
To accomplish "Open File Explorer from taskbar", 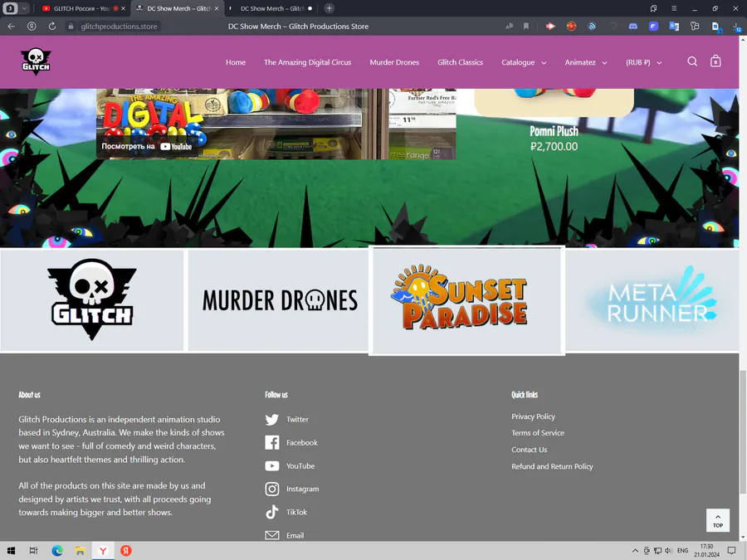I will pyautogui.click(x=80, y=551).
